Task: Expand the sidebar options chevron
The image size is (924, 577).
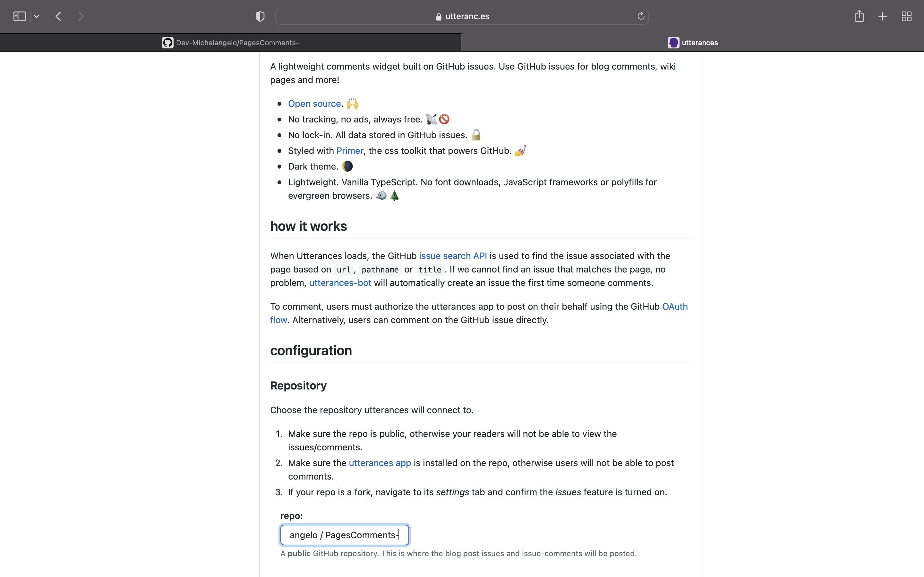Action: click(x=37, y=16)
